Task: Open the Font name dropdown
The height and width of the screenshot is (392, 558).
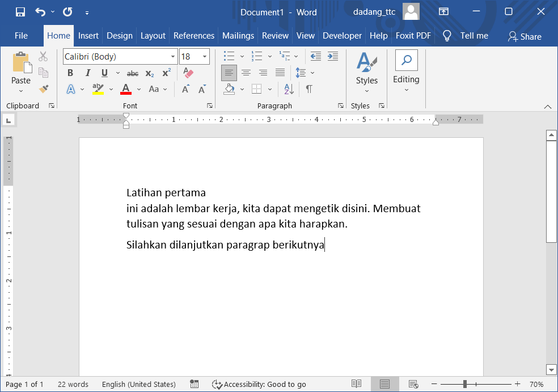Action: [x=174, y=56]
